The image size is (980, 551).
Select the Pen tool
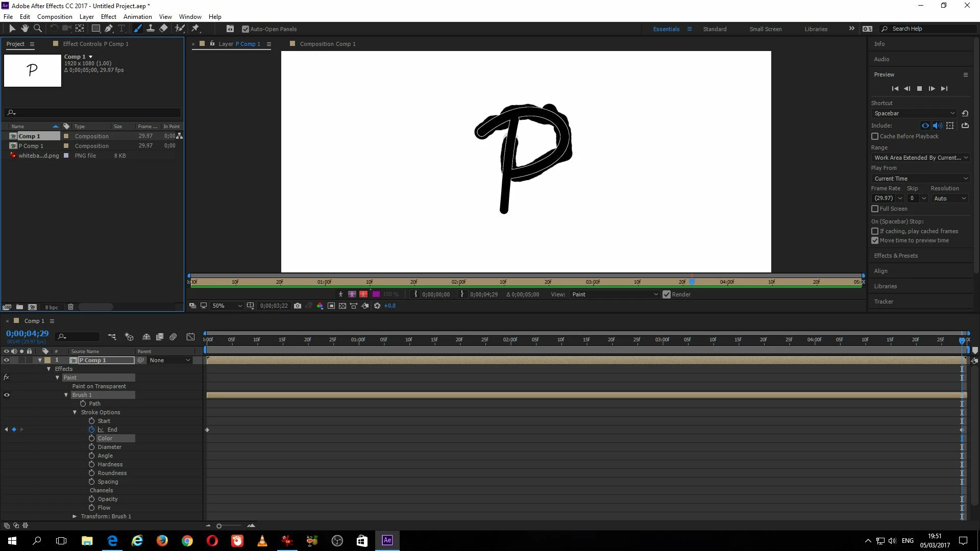click(109, 29)
